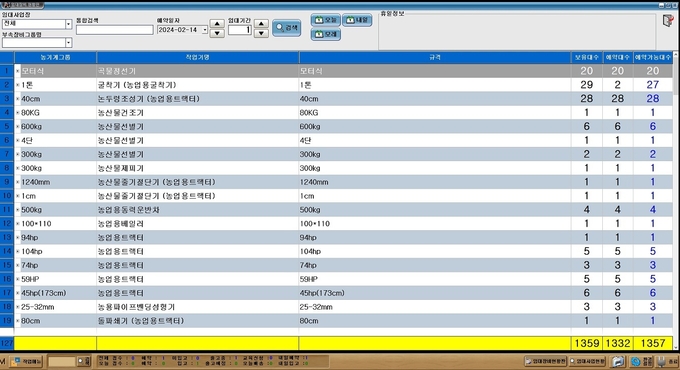This screenshot has width=680, height=370.
Task: Select the 오늘 (today) calendar button
Action: click(326, 20)
